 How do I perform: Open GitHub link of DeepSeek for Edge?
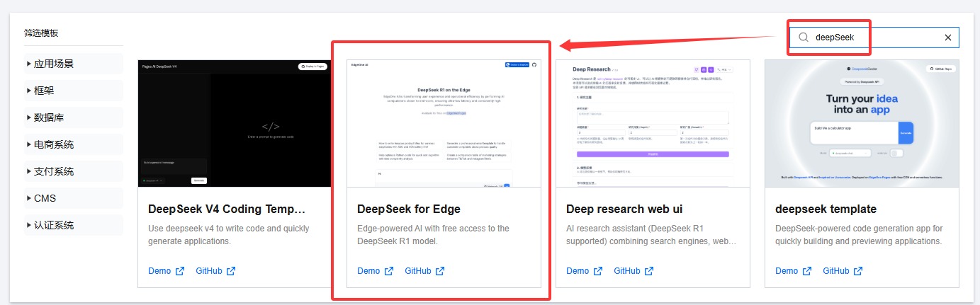coord(418,271)
